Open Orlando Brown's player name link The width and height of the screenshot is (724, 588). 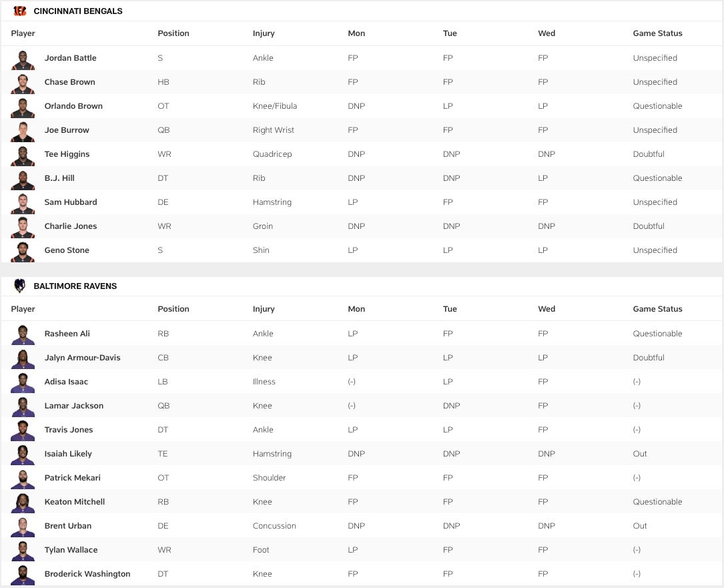pos(73,106)
